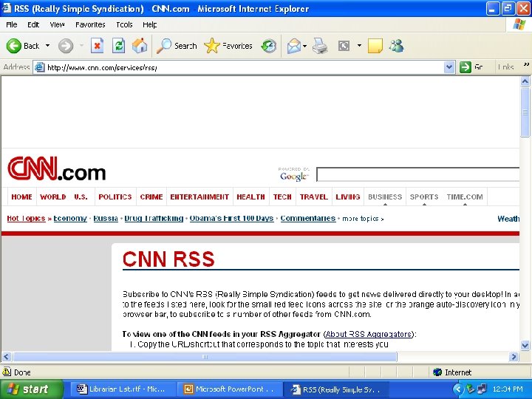Open the TRAVEL section tab
The height and width of the screenshot is (399, 532).
tap(314, 197)
